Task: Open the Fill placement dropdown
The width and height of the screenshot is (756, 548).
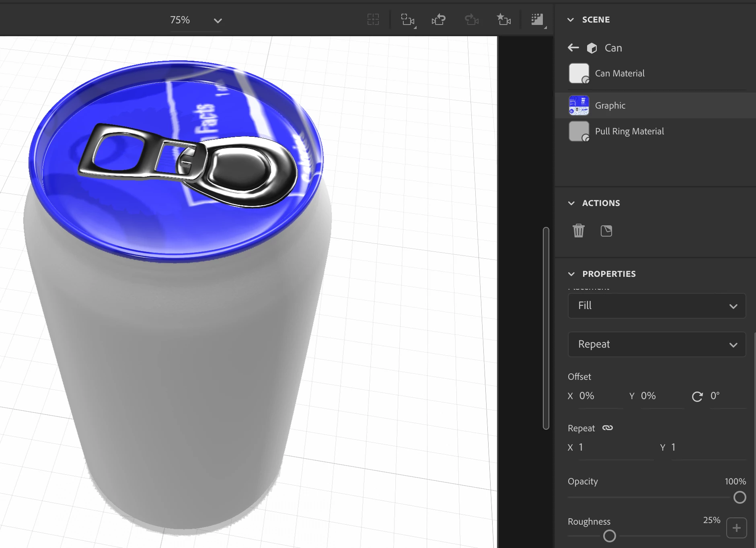Action: pos(657,306)
